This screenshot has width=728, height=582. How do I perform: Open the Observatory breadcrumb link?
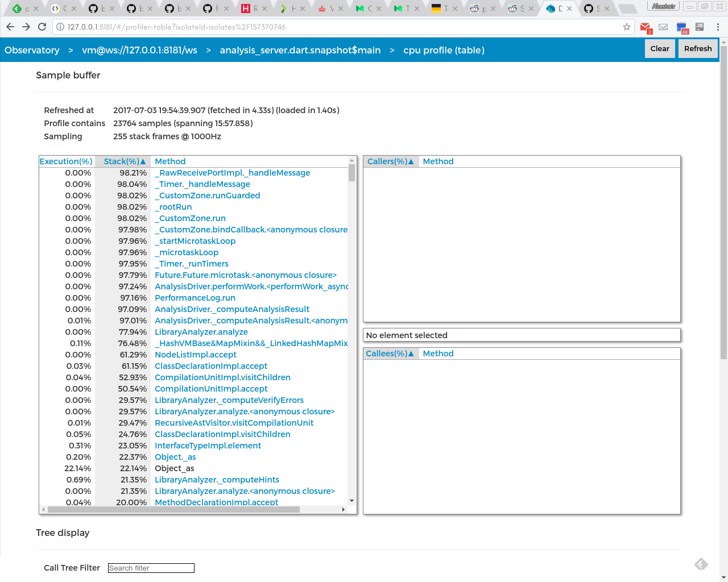click(x=32, y=50)
